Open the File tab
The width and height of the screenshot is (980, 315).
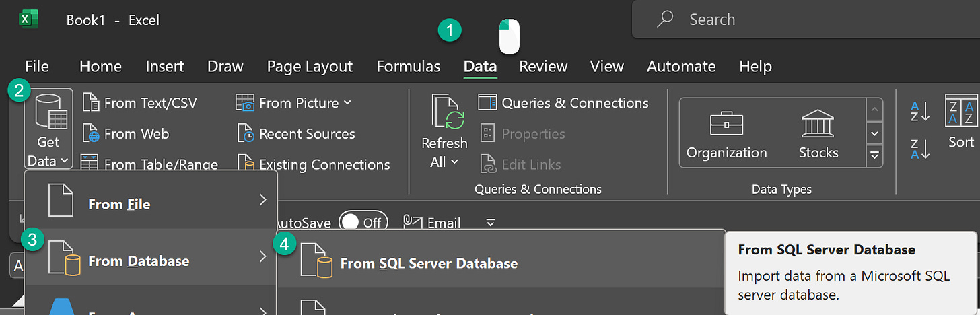(37, 67)
